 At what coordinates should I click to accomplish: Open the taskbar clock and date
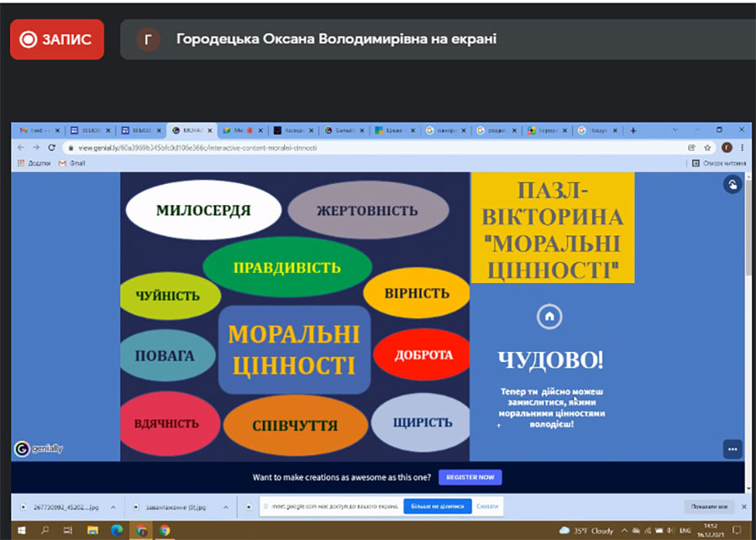pyautogui.click(x=709, y=531)
